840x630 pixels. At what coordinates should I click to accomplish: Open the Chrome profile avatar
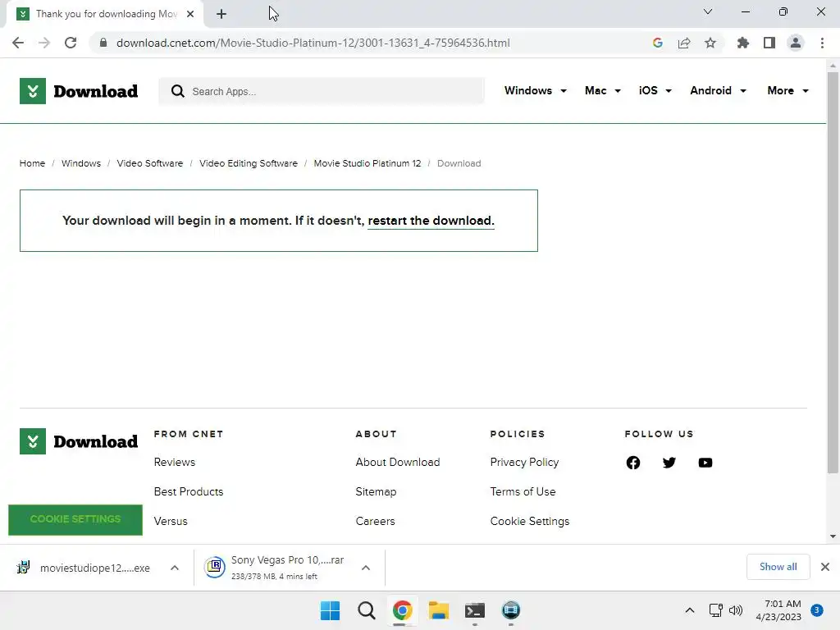tap(796, 43)
